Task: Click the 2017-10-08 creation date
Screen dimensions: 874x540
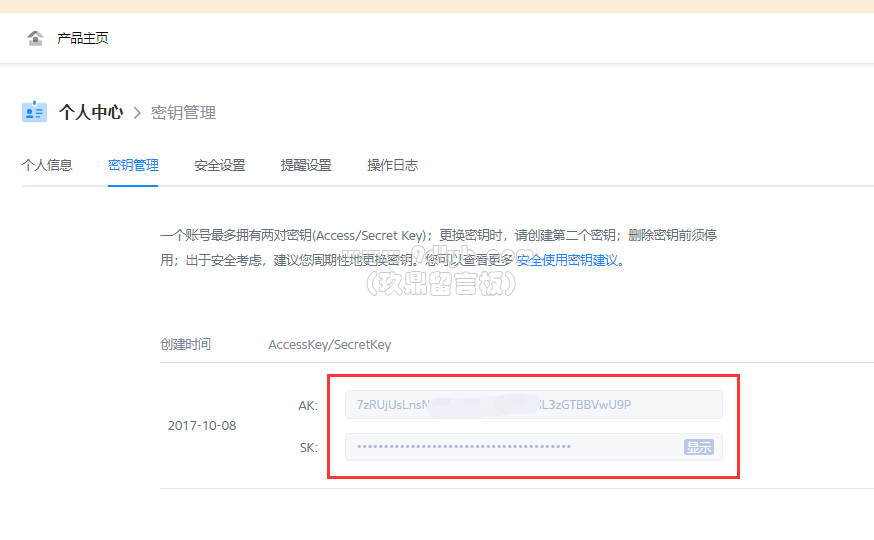Action: coord(202,426)
